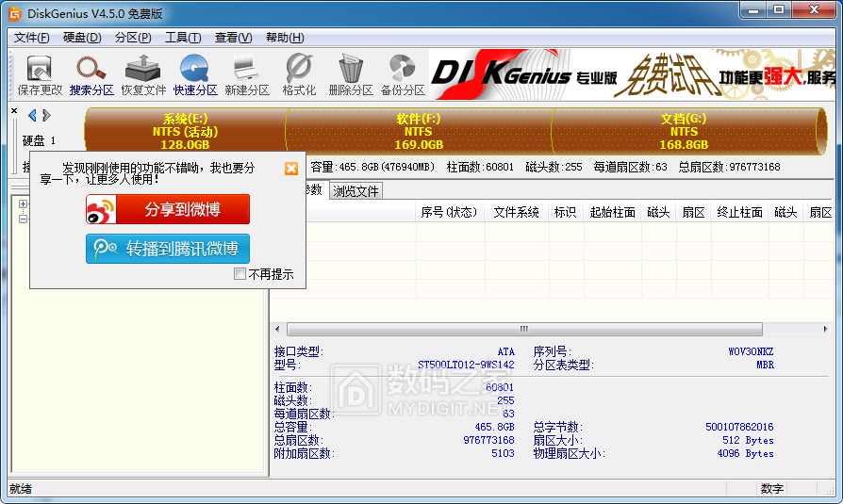Switch to the 浏览文件 tab
This screenshot has height=504, width=843.
[355, 191]
